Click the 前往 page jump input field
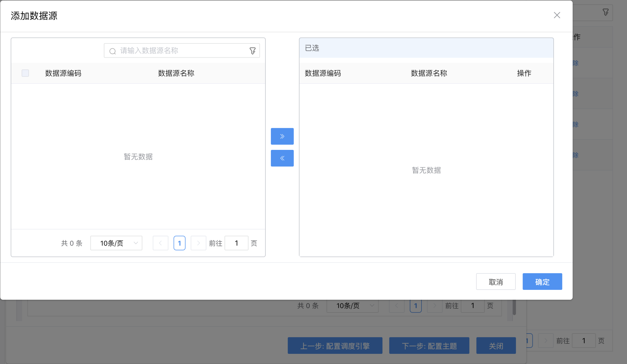Screen dimensions: 627x364 click(x=236, y=243)
